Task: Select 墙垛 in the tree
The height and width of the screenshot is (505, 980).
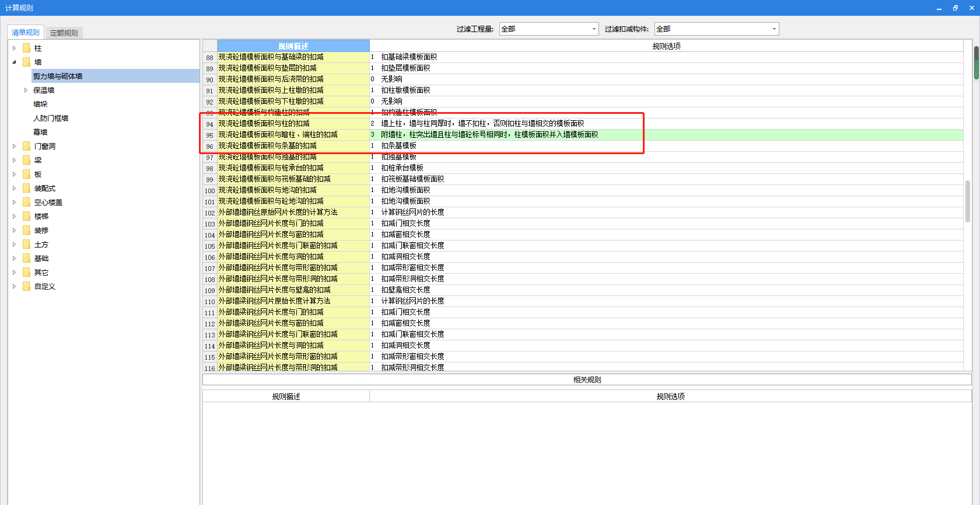Action: click(40, 105)
